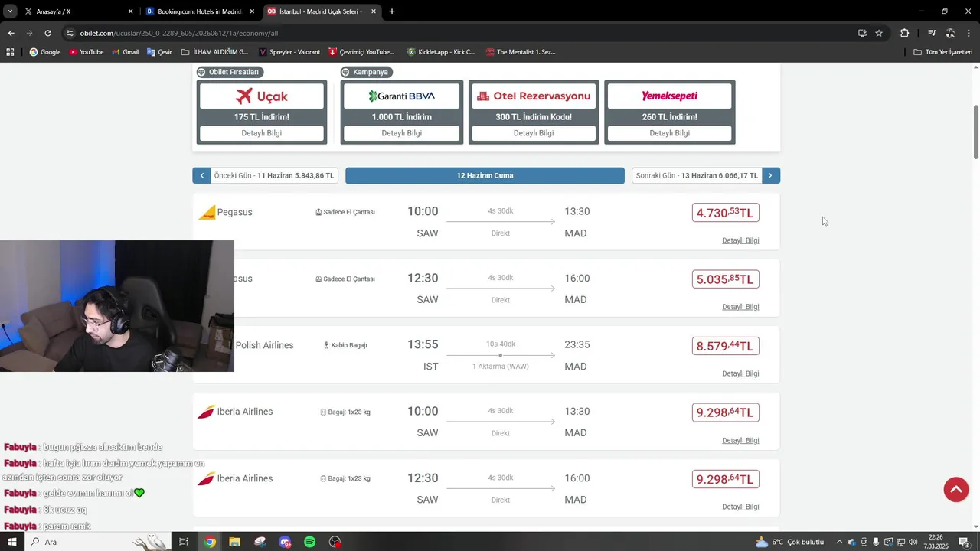This screenshot has width=980, height=551.
Task: Go to previous day with the left chevron
Action: (x=201, y=175)
